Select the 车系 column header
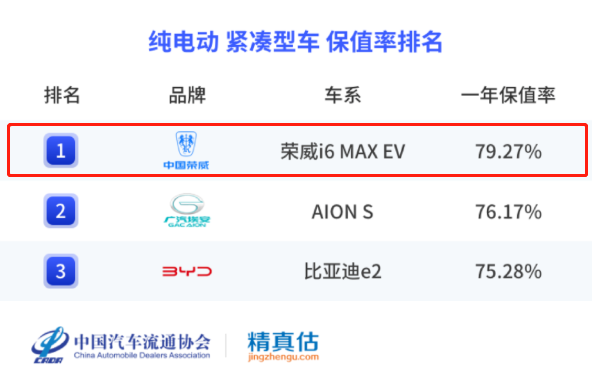This screenshot has height=383, width=592. click(x=343, y=95)
